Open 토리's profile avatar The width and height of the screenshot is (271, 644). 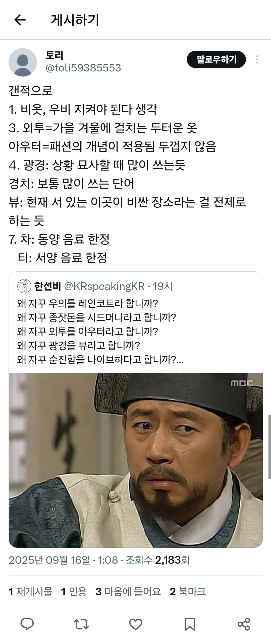[23, 62]
